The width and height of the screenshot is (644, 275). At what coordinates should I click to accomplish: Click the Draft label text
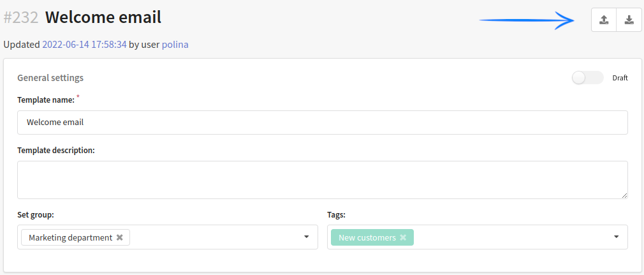pos(620,78)
